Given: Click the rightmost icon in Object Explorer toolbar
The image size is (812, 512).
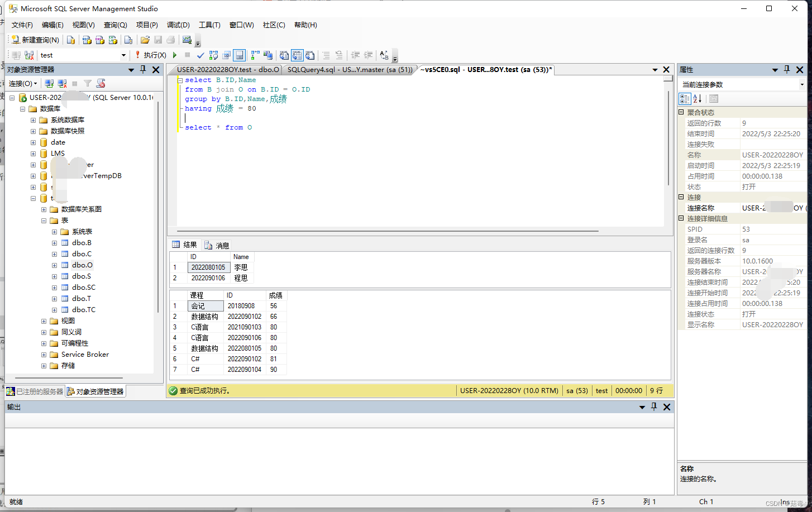Looking at the screenshot, I should (101, 83).
